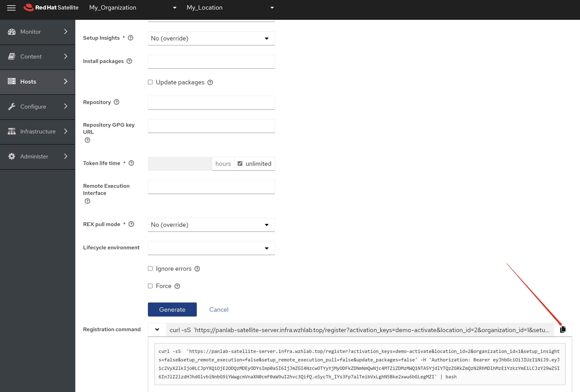
Task: Expand the Infrastructure sidebar menu
Action: coord(37,132)
